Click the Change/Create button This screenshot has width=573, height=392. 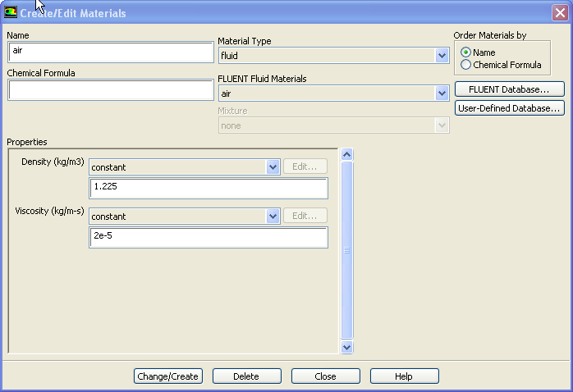[x=168, y=376]
